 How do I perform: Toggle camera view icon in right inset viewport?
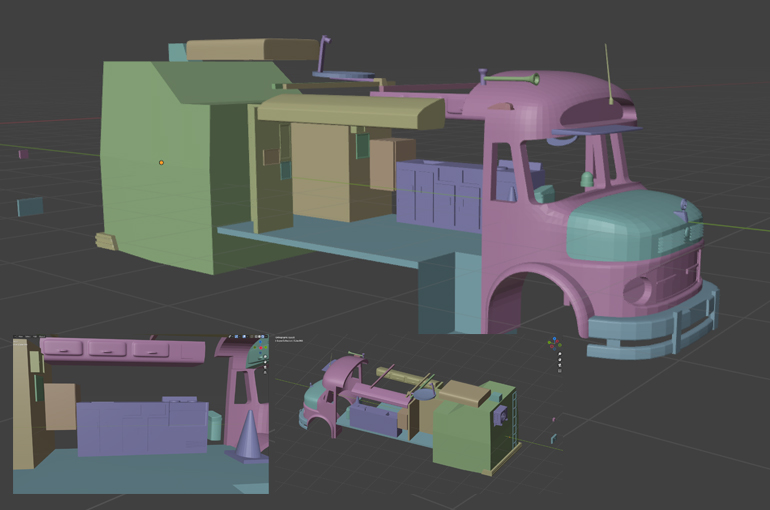point(560,365)
